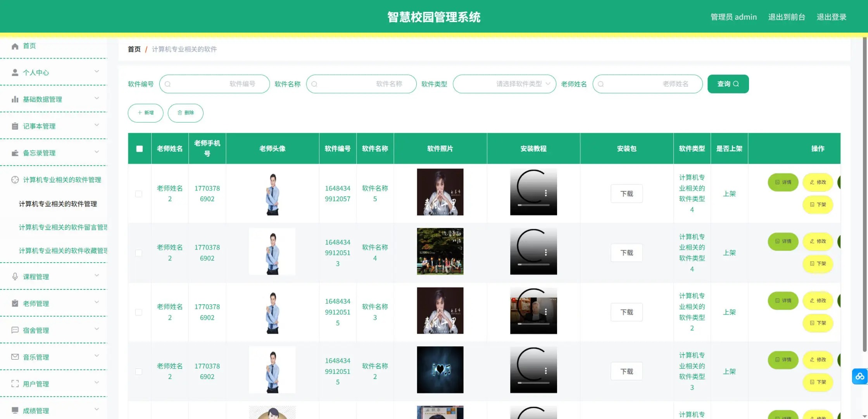Click 退出登录 in the header
The width and height of the screenshot is (868, 419).
click(831, 17)
